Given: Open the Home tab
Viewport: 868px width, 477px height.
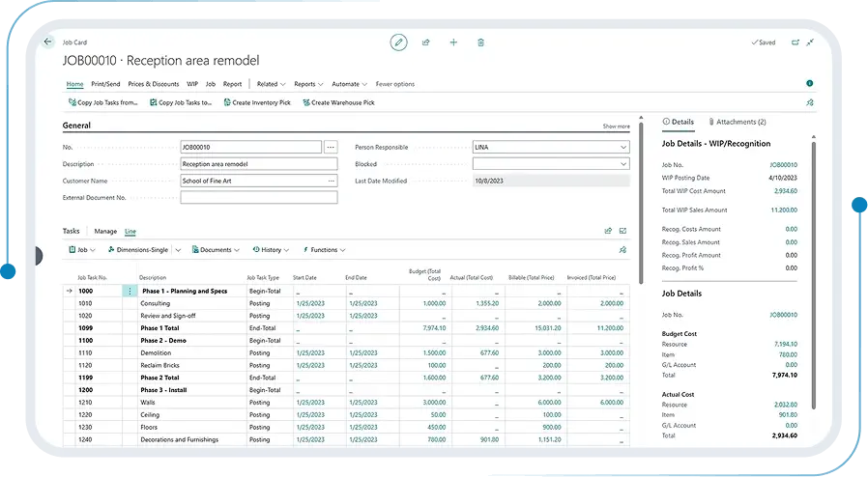Looking at the screenshot, I should tap(74, 84).
